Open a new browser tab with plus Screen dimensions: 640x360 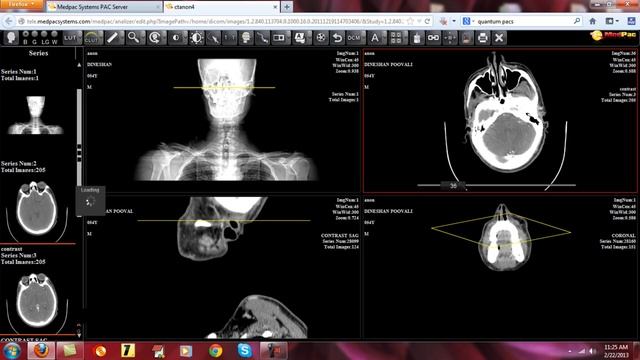pyautogui.click(x=287, y=7)
